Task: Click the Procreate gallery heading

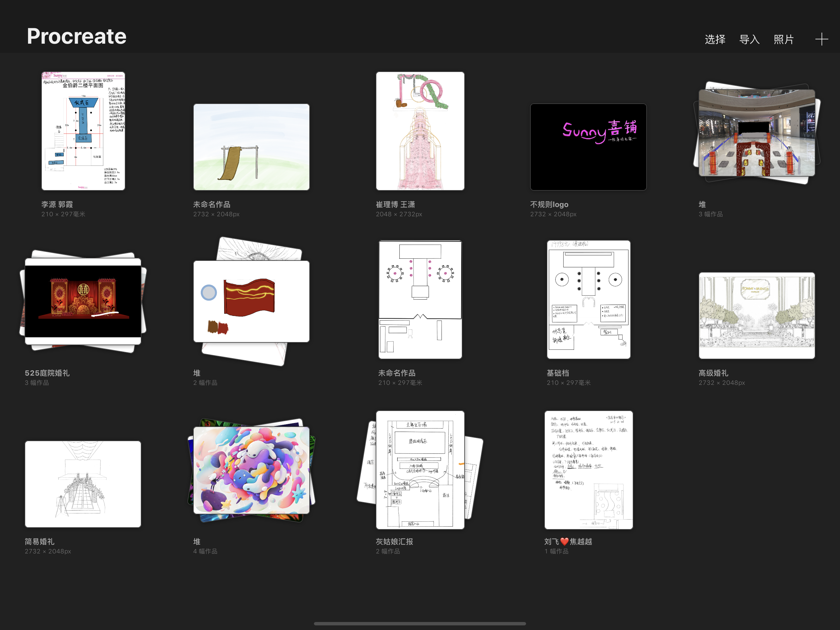Action: coord(77,37)
